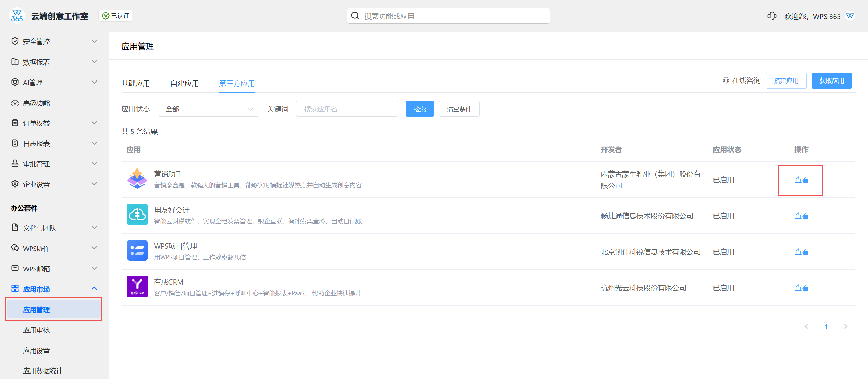Viewport: 868px width, 379px height.
Task: Expand the 日志报表 menu chevron
Action: pos(94,143)
